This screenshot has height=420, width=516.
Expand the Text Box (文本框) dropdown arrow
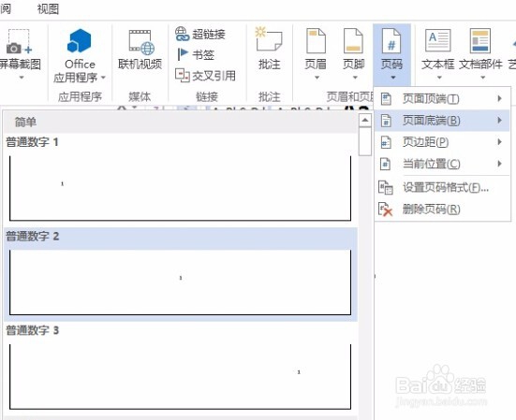pyautogui.click(x=439, y=78)
